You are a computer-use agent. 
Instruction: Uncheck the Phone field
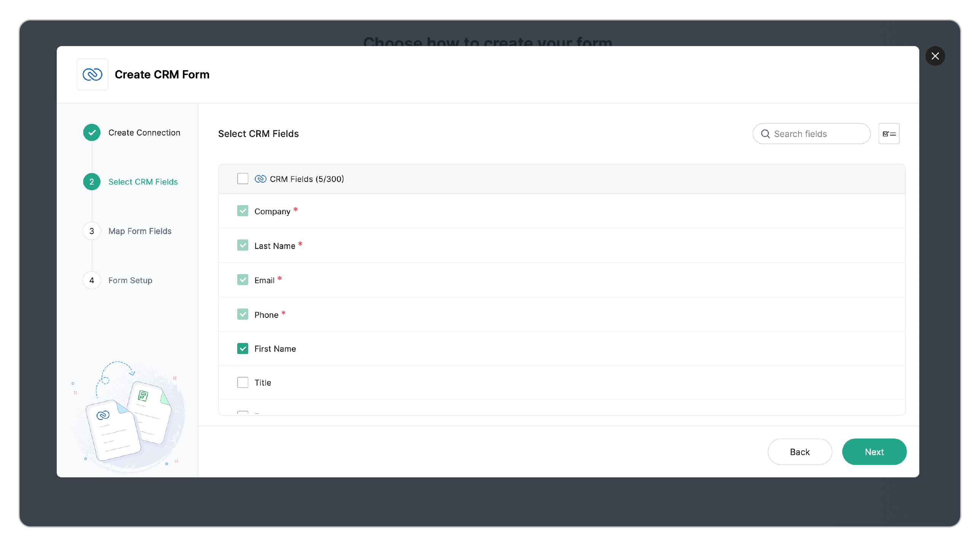(243, 314)
